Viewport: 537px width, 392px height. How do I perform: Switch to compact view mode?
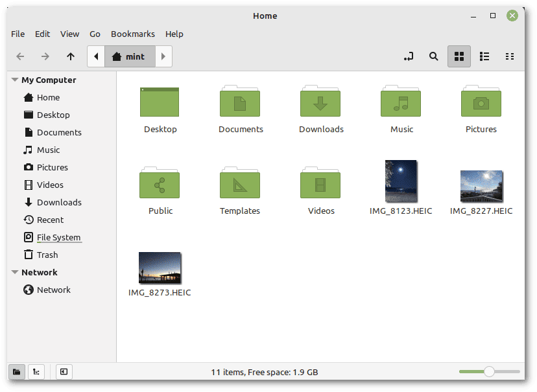click(510, 56)
